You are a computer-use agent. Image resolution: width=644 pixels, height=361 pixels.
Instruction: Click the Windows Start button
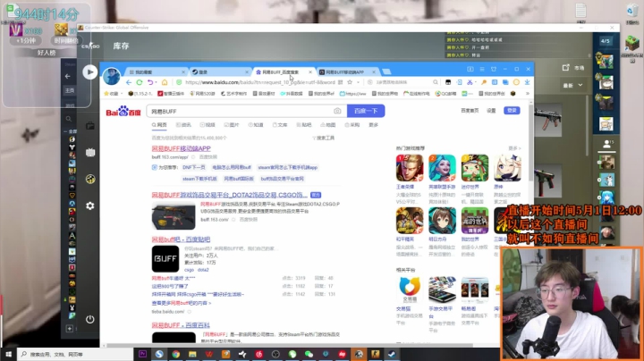coord(8,354)
